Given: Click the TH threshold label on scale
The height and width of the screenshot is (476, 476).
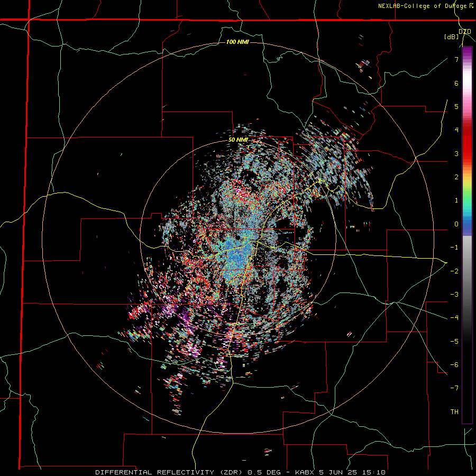Looking at the screenshot, I should (x=454, y=412).
